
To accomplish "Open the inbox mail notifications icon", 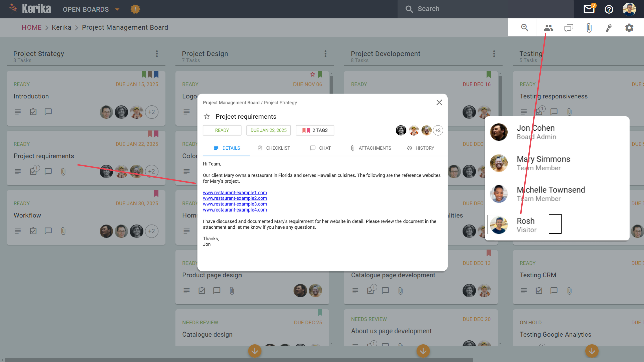I will click(x=589, y=9).
